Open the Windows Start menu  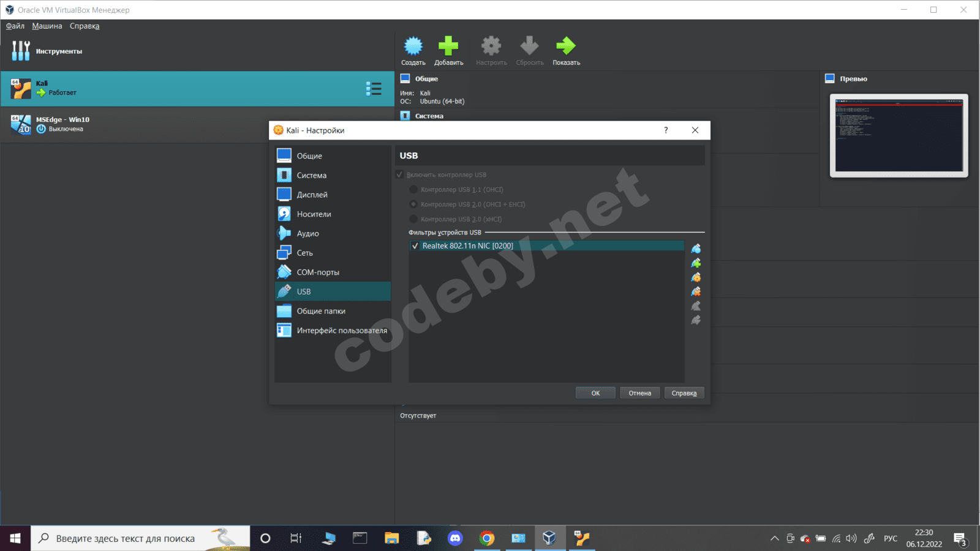pyautogui.click(x=15, y=538)
